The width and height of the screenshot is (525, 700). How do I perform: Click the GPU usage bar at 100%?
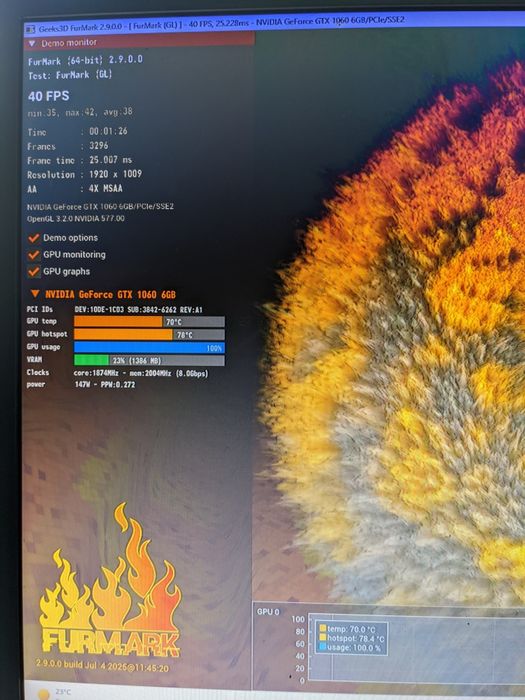(149, 348)
